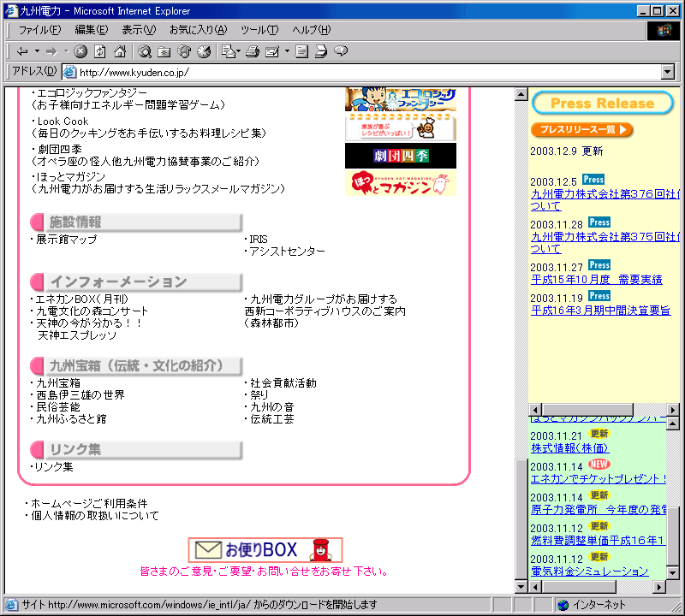This screenshot has height=616, width=685.
Task: Click the Press badge next to 2003.11.19
Action: (x=599, y=296)
